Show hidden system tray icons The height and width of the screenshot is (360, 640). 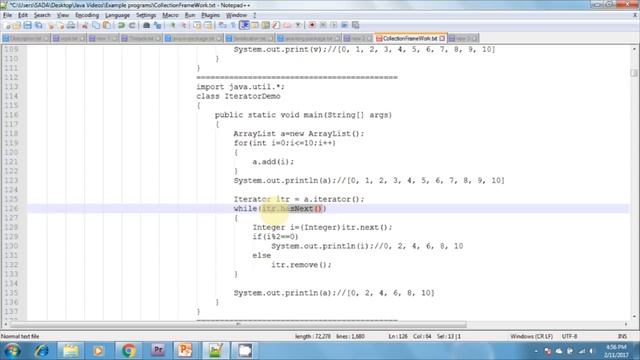(536, 351)
